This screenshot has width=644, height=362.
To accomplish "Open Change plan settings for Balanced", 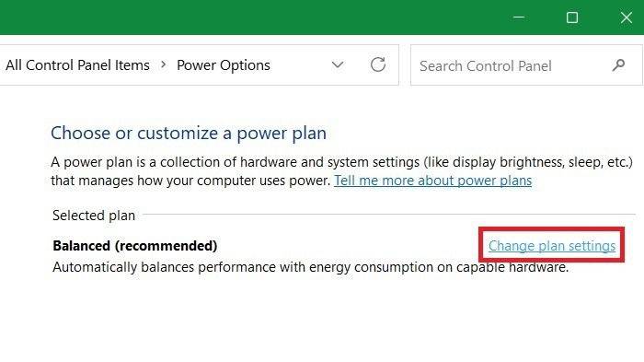I will tap(552, 246).
